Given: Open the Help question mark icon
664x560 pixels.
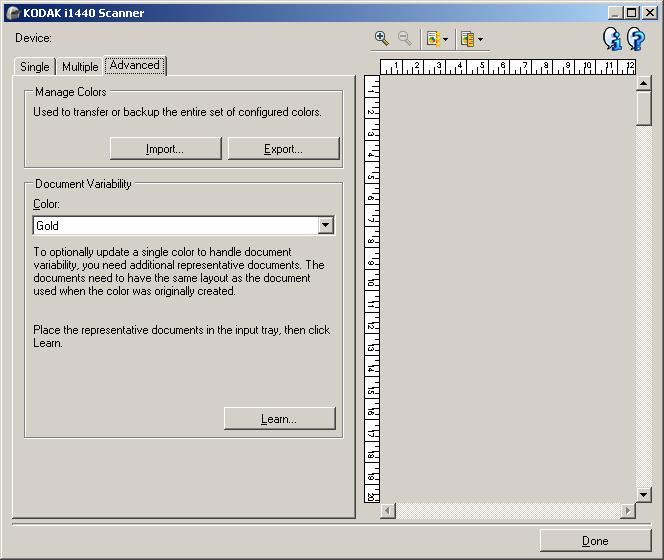Looking at the screenshot, I should tap(636, 39).
